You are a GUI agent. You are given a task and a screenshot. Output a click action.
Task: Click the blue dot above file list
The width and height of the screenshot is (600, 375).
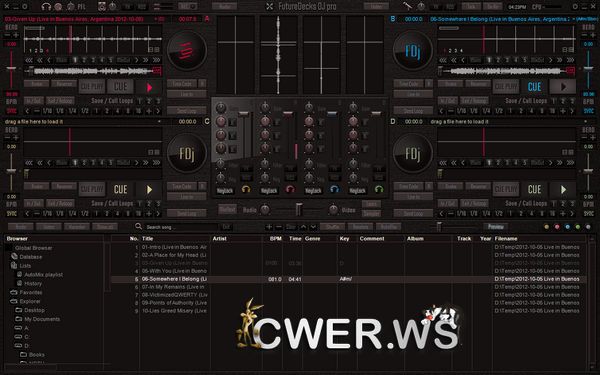pos(567,227)
